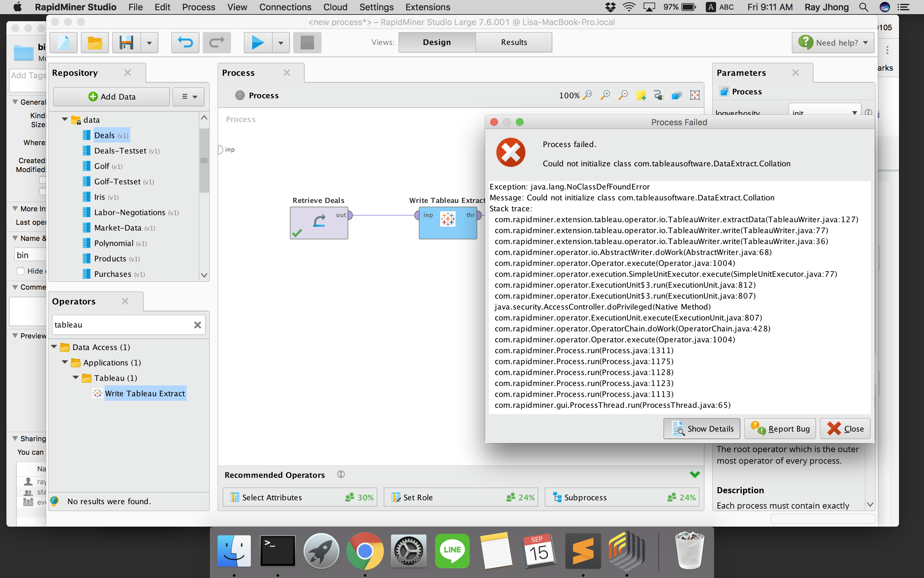
Task: Open Dropbox from the menu bar
Action: point(610,7)
